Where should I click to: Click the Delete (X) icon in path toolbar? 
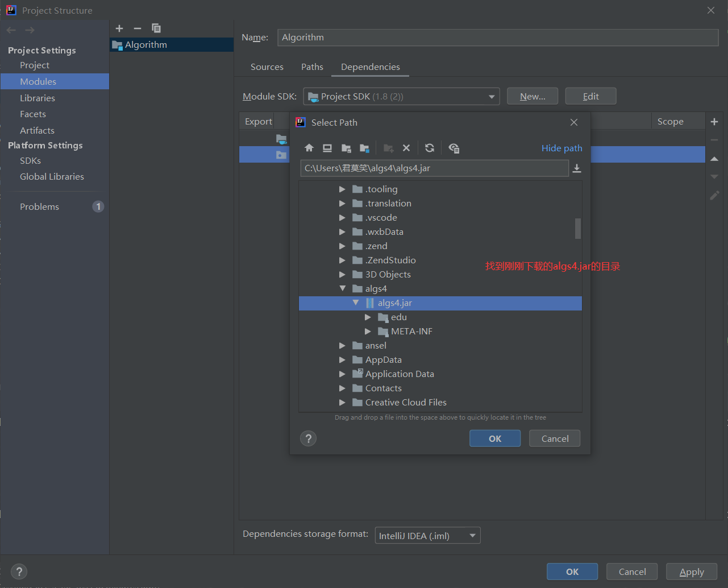tap(406, 148)
